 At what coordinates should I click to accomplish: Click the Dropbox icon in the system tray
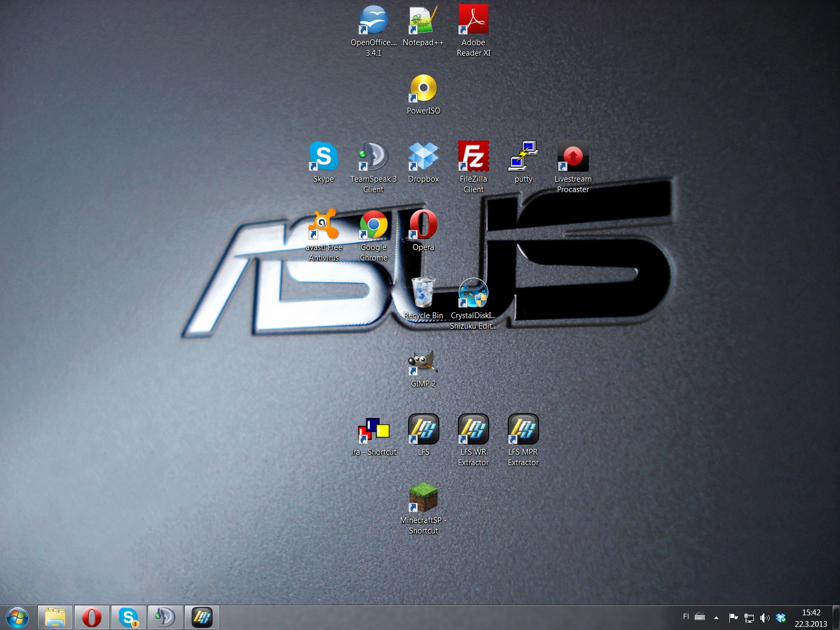(x=781, y=617)
